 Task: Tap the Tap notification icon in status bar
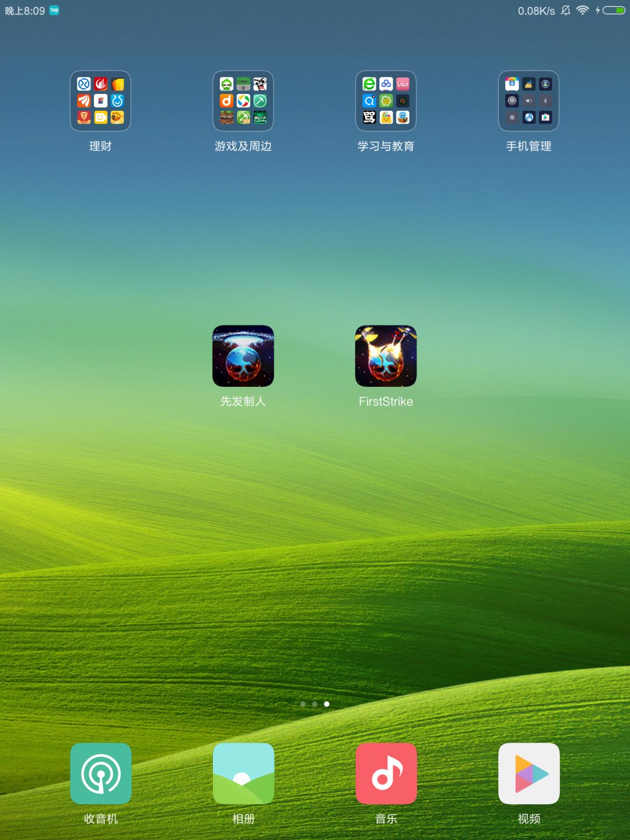[54, 10]
